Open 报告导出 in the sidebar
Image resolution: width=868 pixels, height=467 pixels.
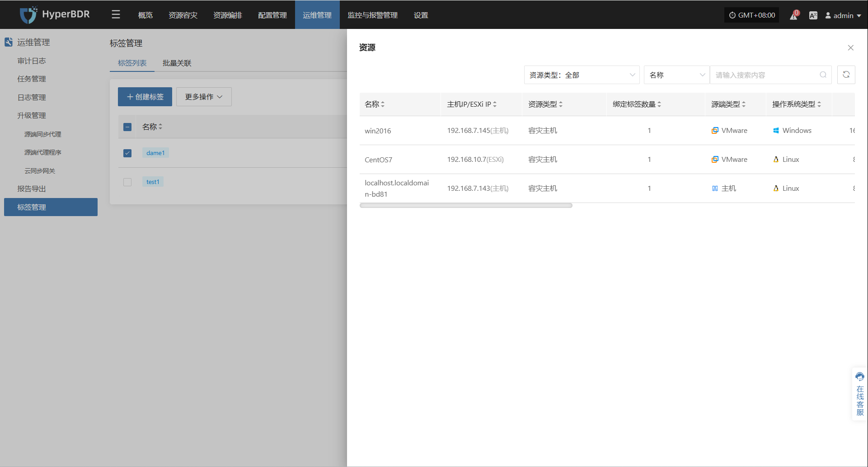[32, 189]
